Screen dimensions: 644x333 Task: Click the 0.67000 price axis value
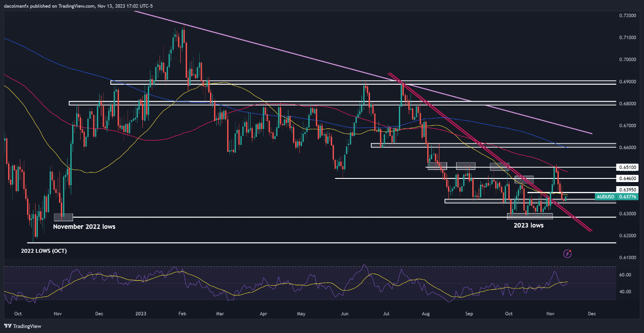point(627,125)
